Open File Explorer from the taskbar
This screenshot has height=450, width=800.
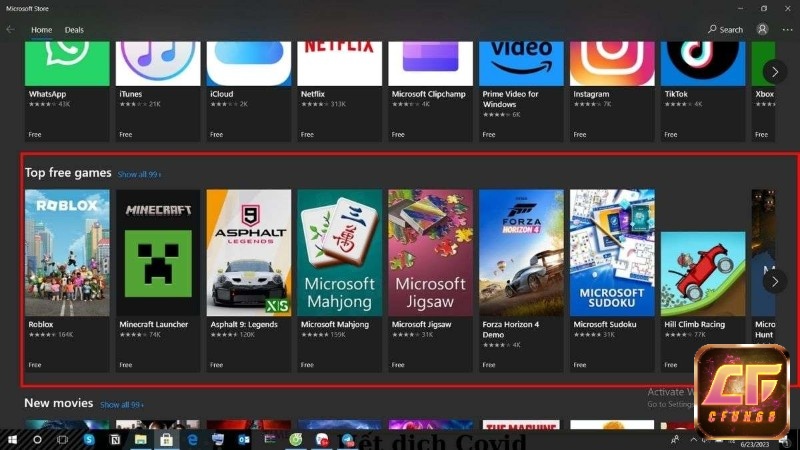[141, 439]
